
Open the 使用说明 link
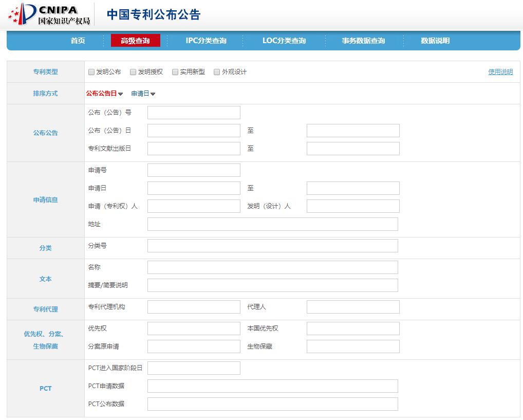(500, 72)
